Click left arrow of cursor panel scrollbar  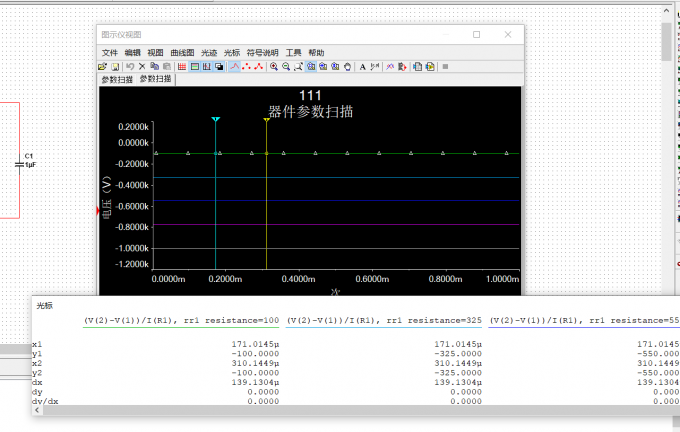click(x=37, y=410)
